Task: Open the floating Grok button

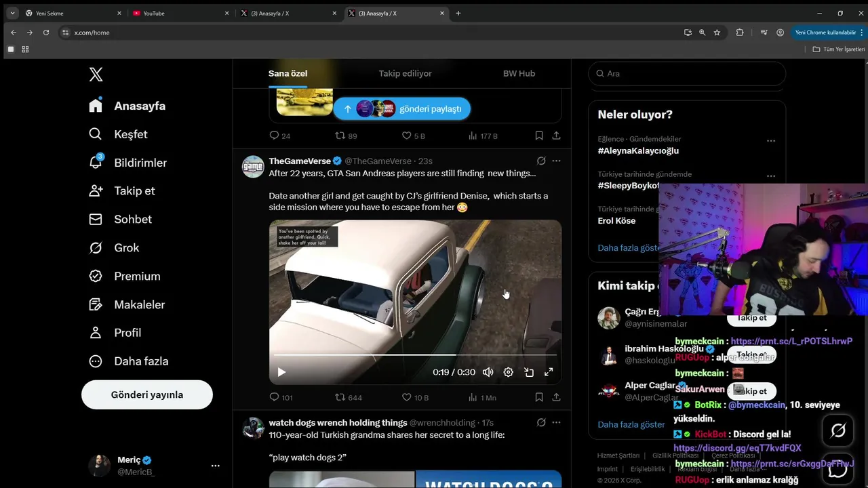Action: (838, 430)
